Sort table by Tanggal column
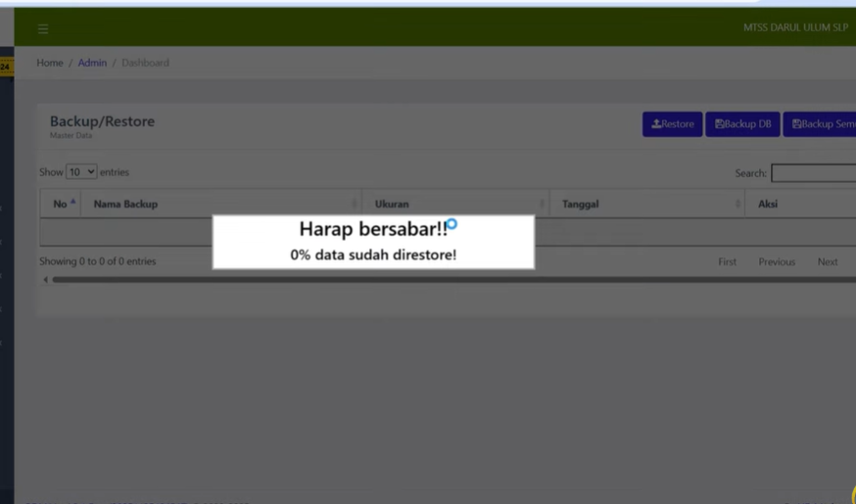This screenshot has height=504, width=856. (x=647, y=204)
